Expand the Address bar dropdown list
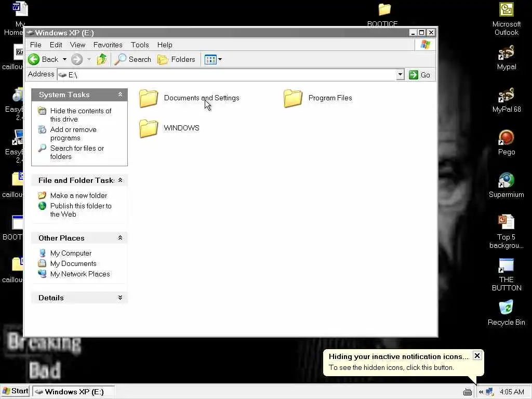 click(401, 75)
